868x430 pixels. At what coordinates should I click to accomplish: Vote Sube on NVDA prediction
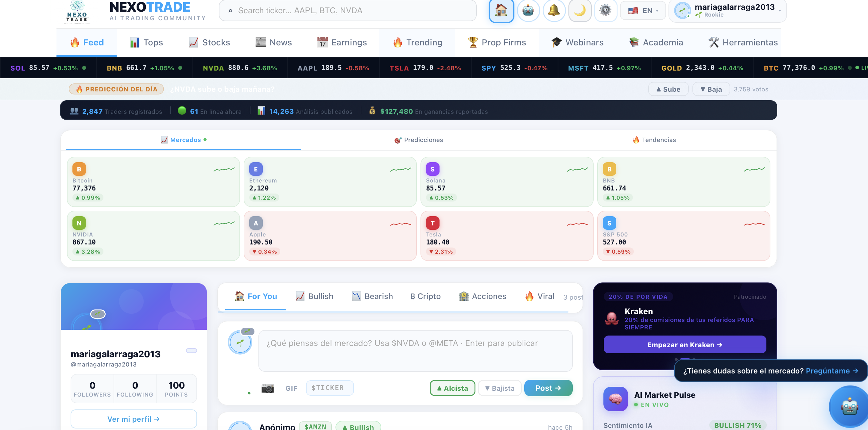click(x=668, y=89)
